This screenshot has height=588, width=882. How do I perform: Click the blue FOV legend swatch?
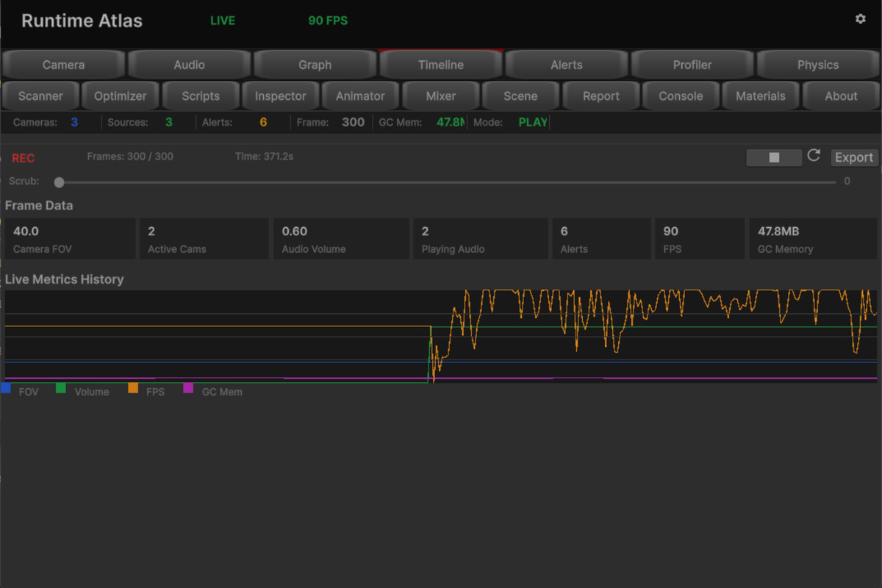5,387
